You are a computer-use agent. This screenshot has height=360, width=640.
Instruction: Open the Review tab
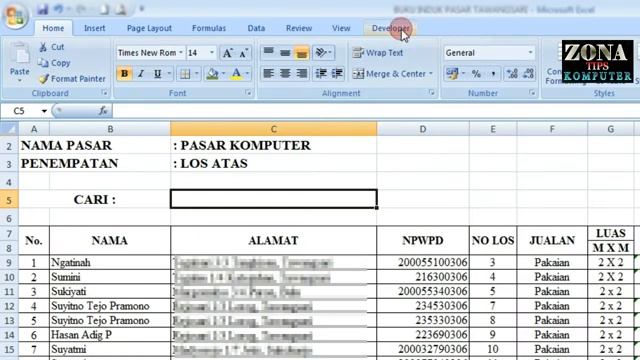pos(299,28)
